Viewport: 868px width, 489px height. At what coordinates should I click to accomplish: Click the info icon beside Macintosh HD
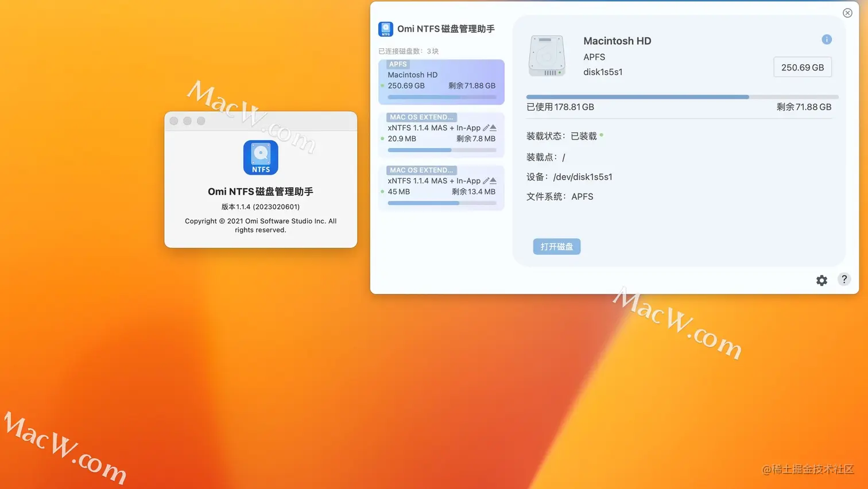827,39
